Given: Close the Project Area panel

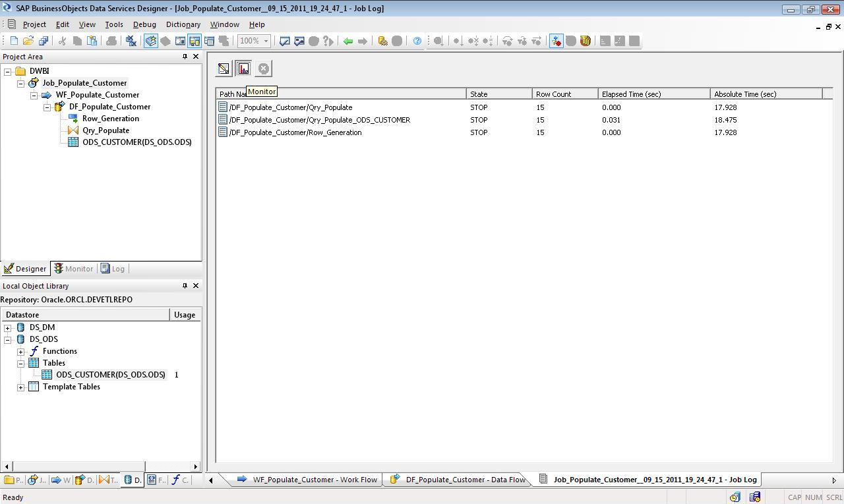Looking at the screenshot, I should click(195, 57).
